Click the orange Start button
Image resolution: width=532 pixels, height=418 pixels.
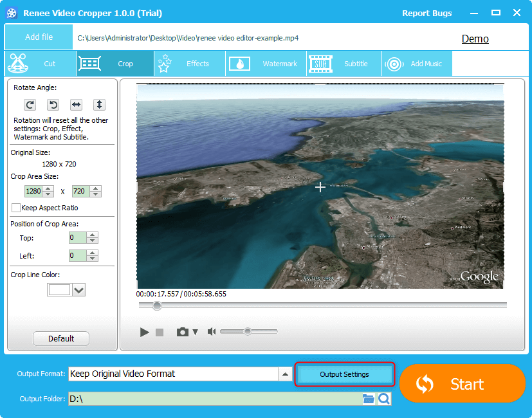point(462,384)
